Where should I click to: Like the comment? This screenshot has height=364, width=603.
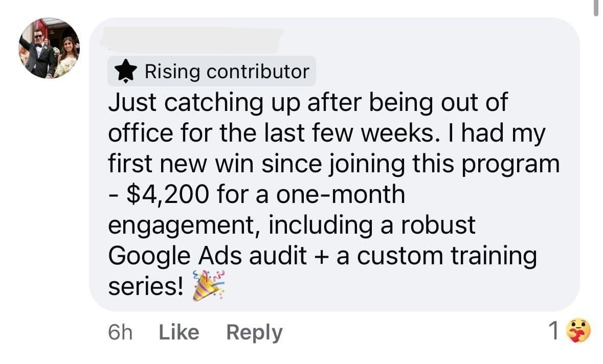tap(179, 332)
